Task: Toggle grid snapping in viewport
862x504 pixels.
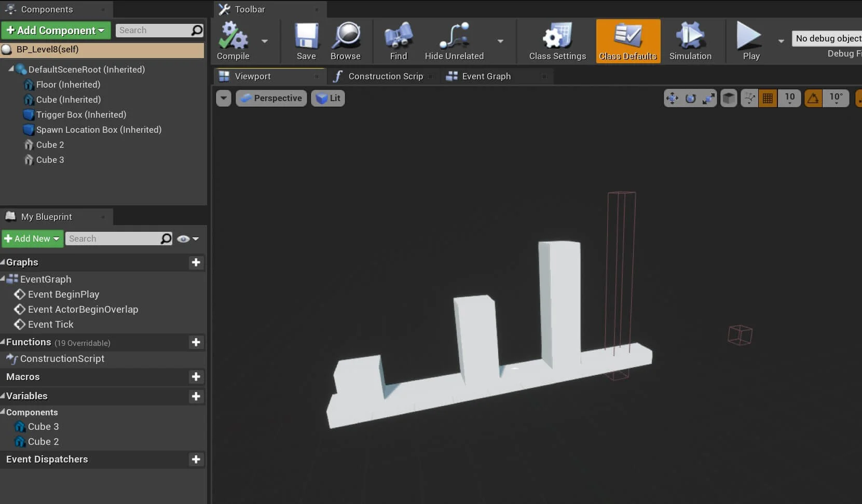Action: pyautogui.click(x=768, y=98)
